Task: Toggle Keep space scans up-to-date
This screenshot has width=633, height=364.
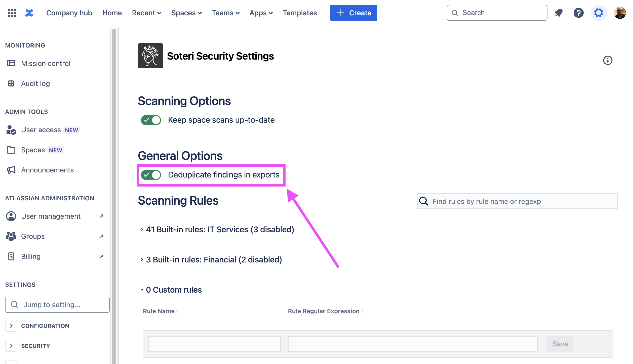Action: [x=151, y=120]
